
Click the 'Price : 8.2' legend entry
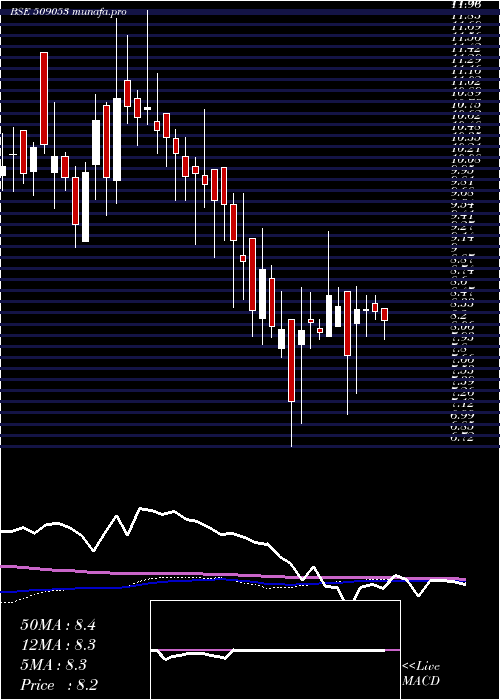pos(59,685)
